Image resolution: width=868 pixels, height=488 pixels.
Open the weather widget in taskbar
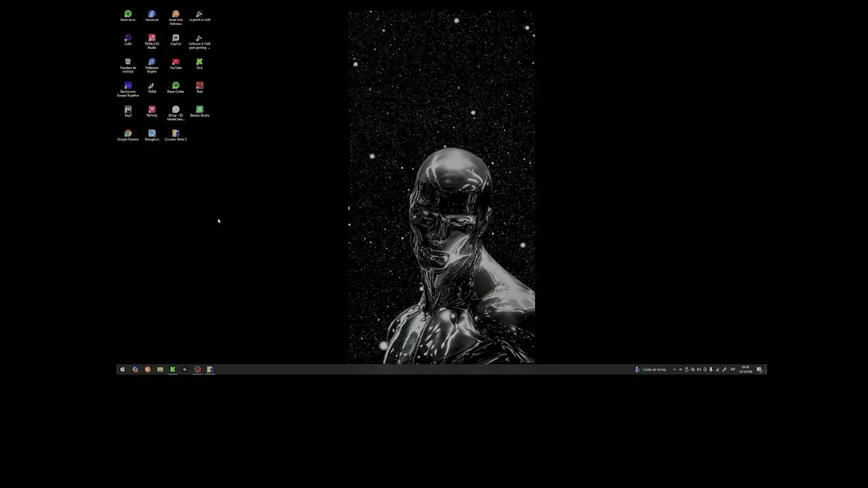tap(650, 369)
